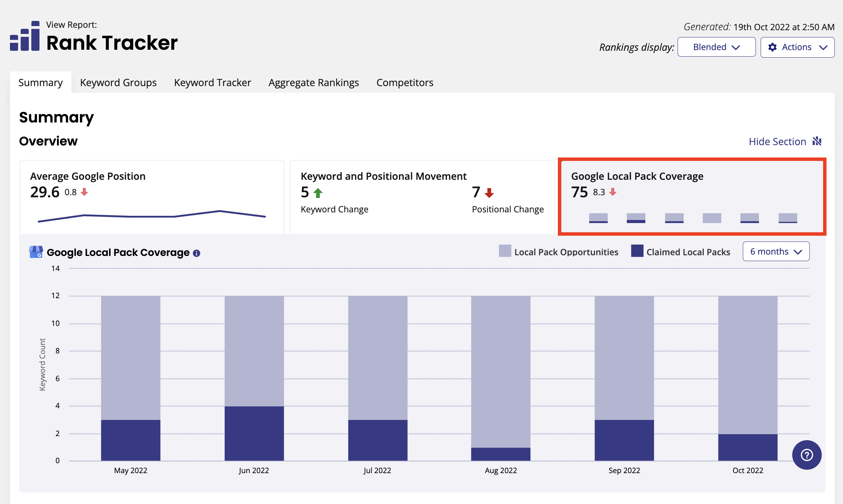The height and width of the screenshot is (504, 843).
Task: Click the 75 coverage value
Action: [x=579, y=192]
